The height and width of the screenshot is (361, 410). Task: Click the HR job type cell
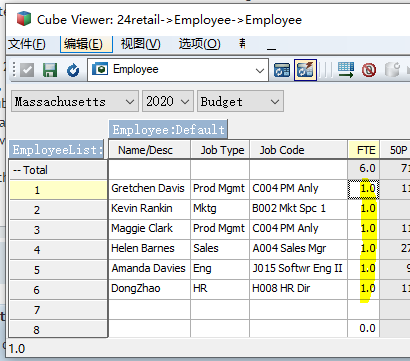pos(220,289)
